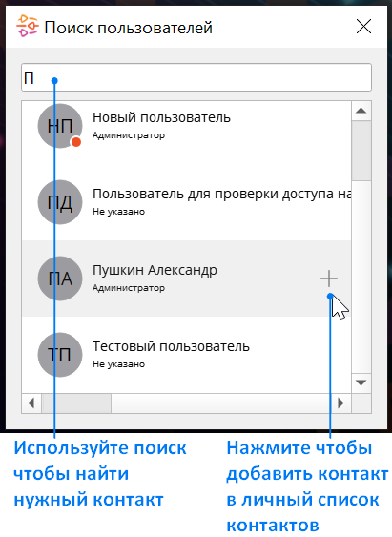Viewport: 392px width, 537px height.
Task: Click the horizontal scrollbar left arrow
Action: [x=31, y=403]
